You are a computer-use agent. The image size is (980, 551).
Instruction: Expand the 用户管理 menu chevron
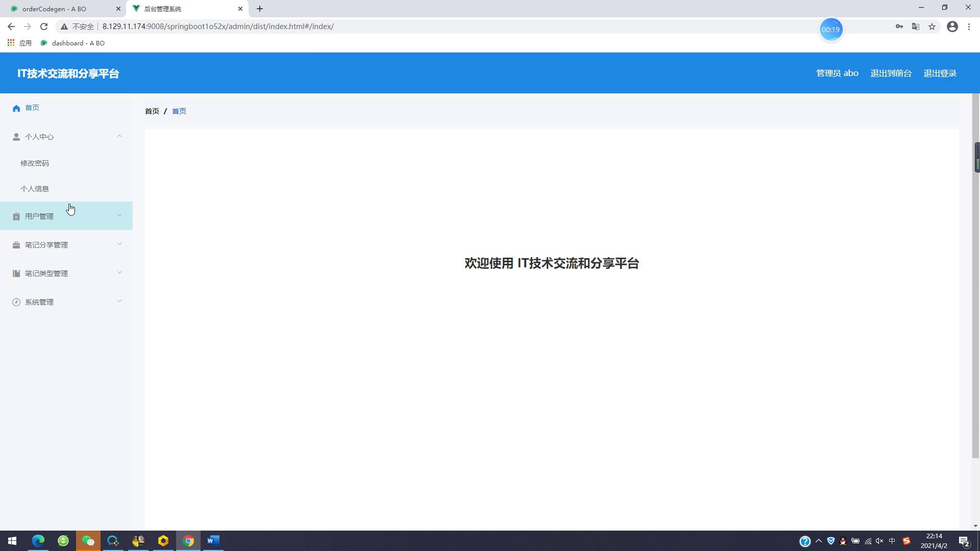(x=119, y=216)
